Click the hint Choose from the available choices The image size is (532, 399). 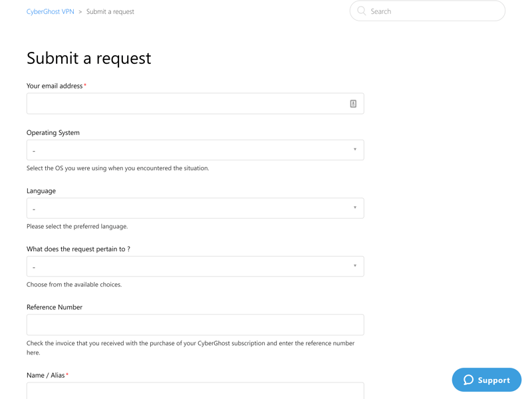[74, 285]
